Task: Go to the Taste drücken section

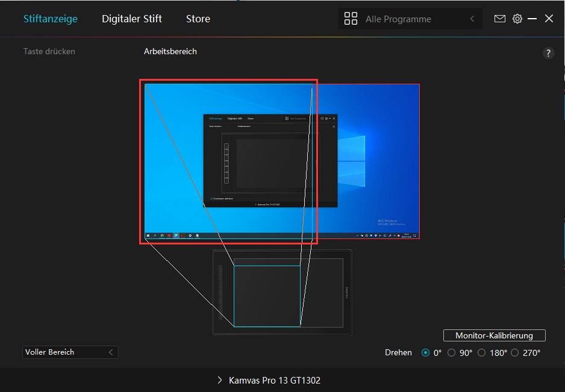Action: tap(49, 51)
